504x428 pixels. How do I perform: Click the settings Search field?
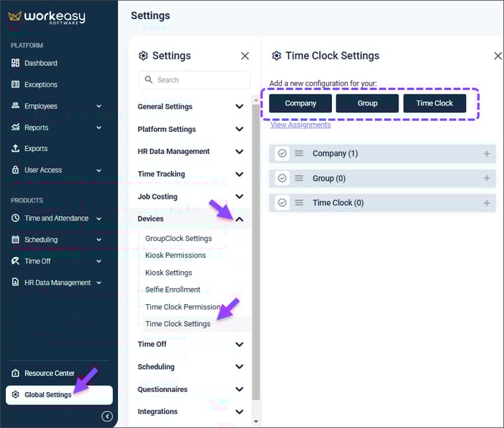pos(194,80)
